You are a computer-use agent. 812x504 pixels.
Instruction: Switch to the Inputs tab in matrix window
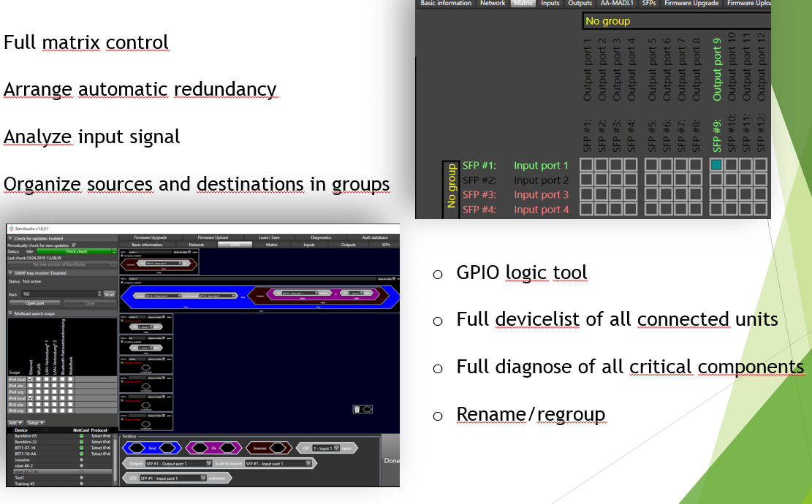click(550, 4)
